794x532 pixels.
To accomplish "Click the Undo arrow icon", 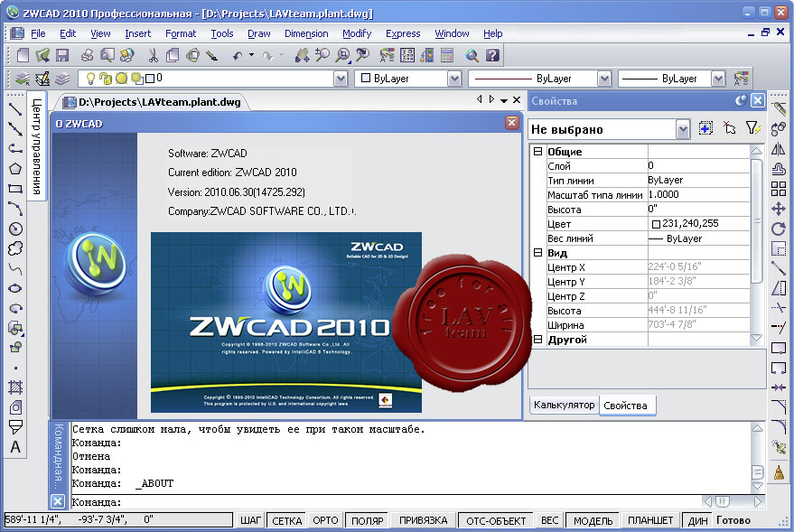I will click(x=238, y=55).
